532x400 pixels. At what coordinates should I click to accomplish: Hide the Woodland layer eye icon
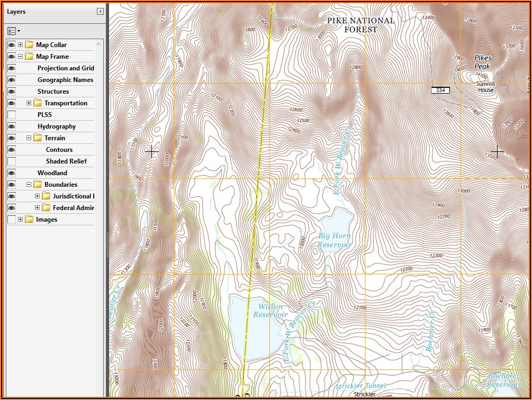(x=12, y=173)
